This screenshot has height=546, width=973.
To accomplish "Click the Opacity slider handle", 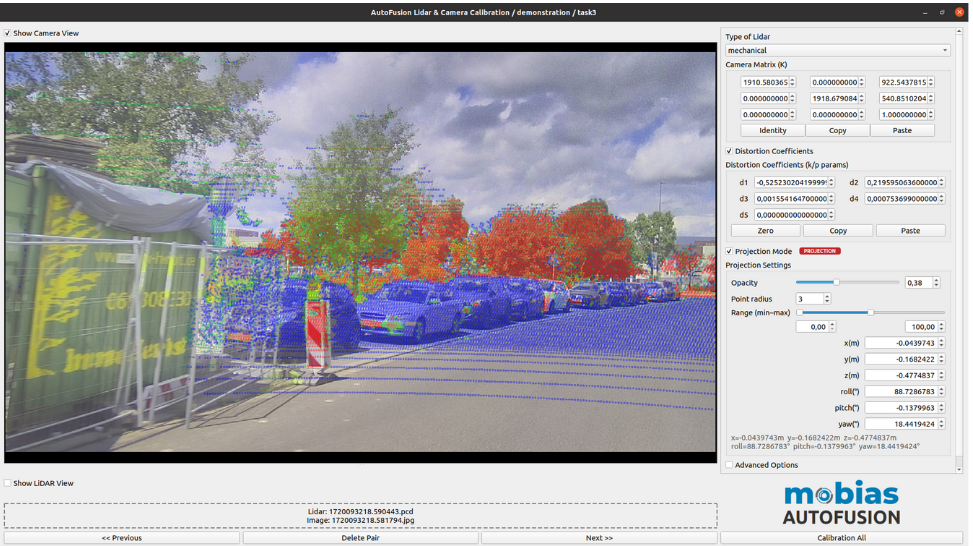I will (x=836, y=282).
